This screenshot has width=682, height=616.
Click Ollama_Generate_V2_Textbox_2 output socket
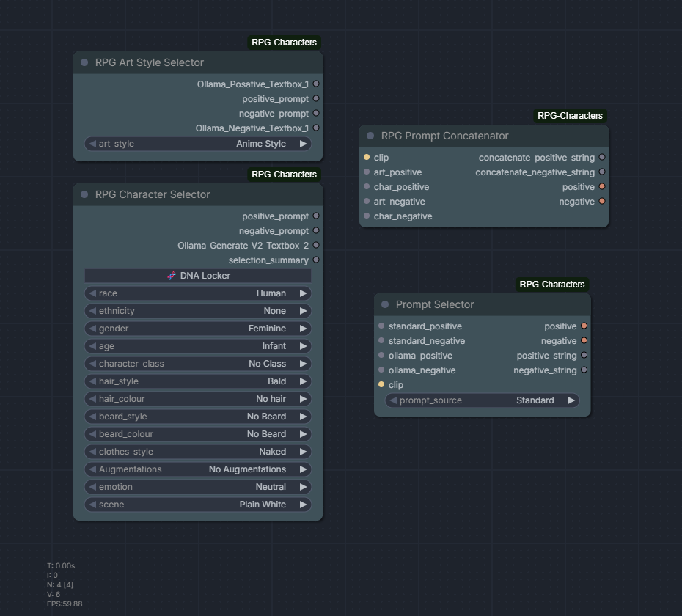pyautogui.click(x=316, y=246)
